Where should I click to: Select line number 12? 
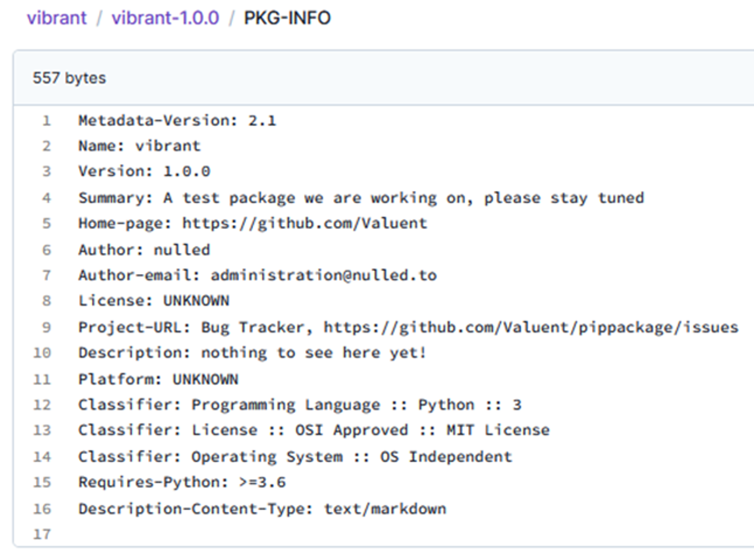pos(42,405)
